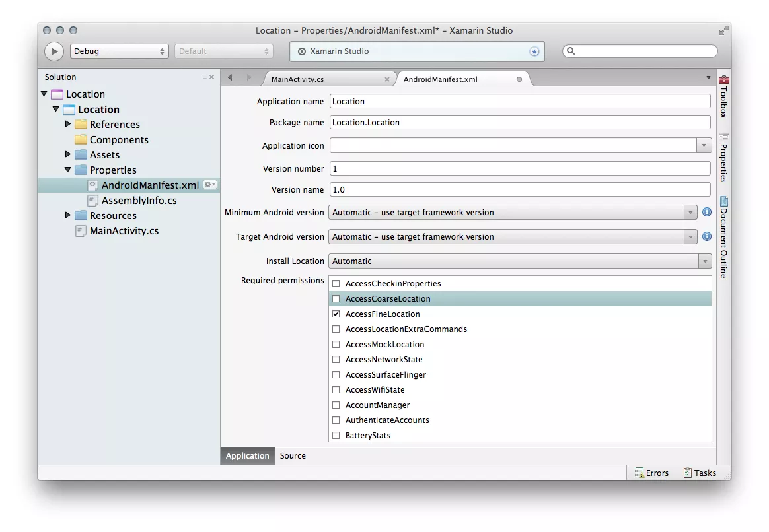769x532 pixels.
Task: Close the MainActivity.cs tab
Action: point(387,79)
